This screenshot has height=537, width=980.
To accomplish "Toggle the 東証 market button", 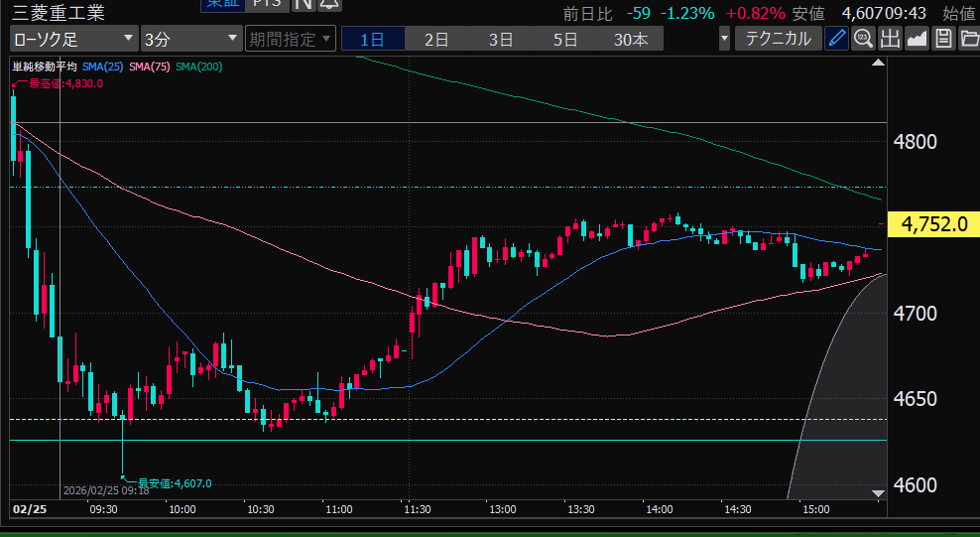I will 220,3.
